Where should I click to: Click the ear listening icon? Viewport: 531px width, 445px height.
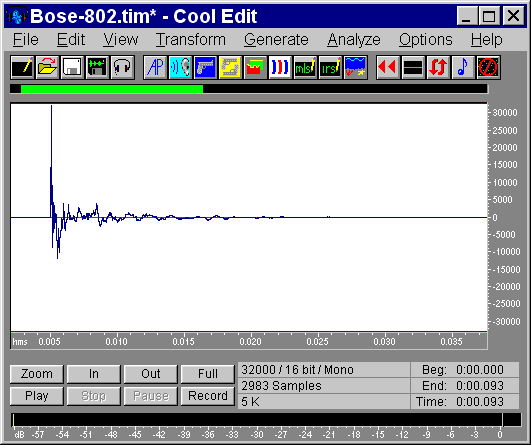(x=180, y=67)
